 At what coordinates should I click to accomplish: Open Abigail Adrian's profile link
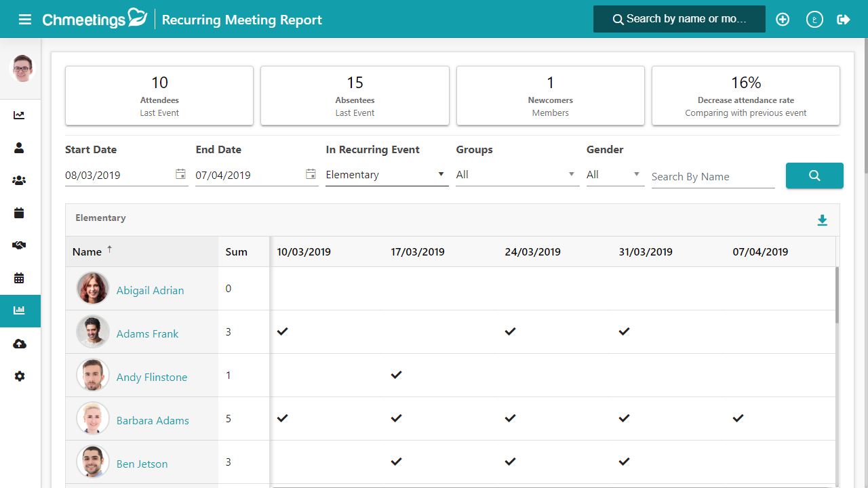coord(150,290)
